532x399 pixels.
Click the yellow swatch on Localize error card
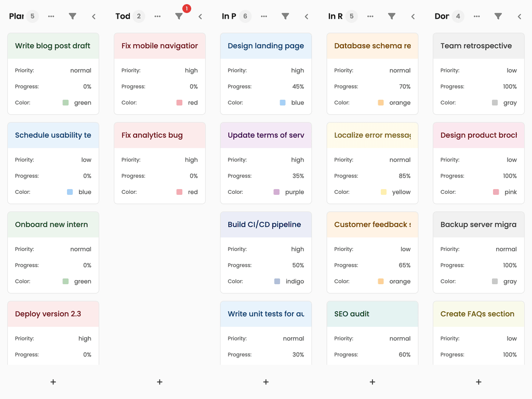tap(384, 192)
